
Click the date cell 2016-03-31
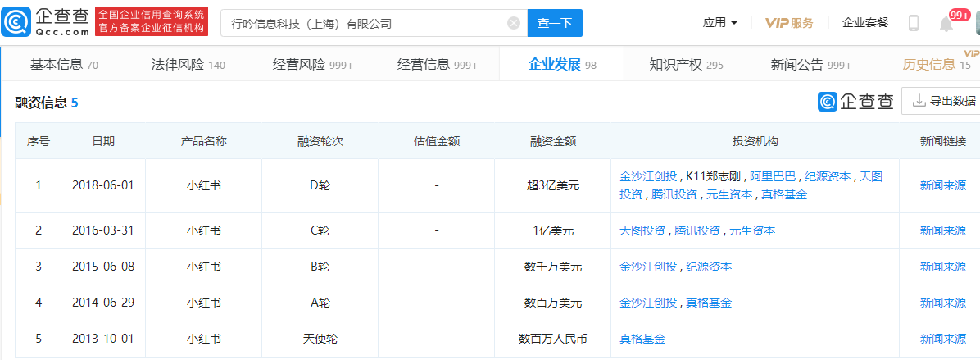point(102,230)
